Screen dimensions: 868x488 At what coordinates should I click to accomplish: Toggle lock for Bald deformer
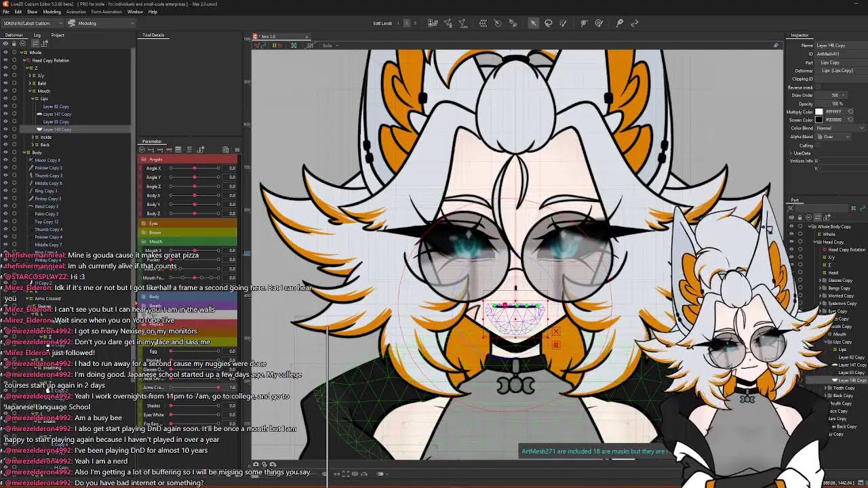click(14, 83)
